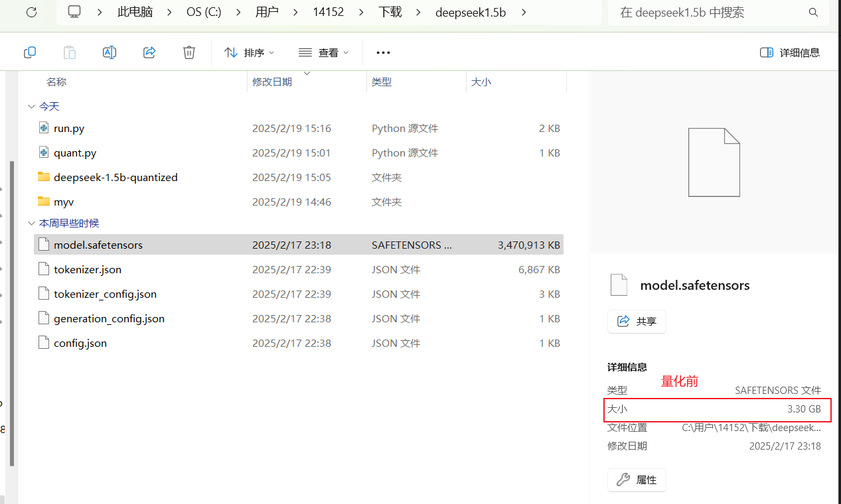Viewport: 841px width, 504px height.
Task: Click 14152 in the breadcrumb
Action: point(329,12)
